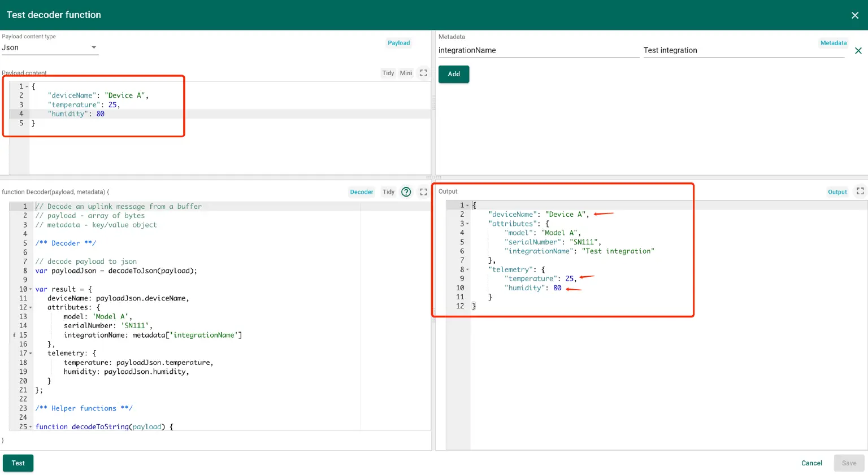Open decoder help documentation
This screenshot has height=475, width=868.
pyautogui.click(x=406, y=191)
